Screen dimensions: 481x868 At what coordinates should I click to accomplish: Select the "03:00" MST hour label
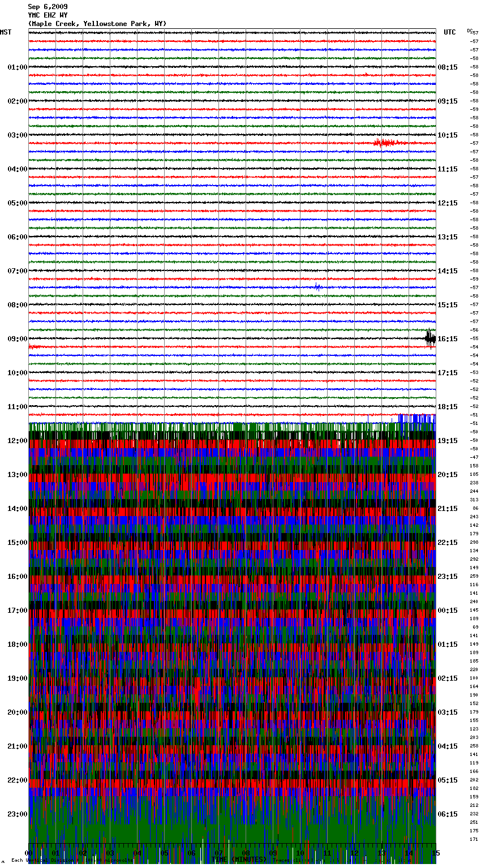[x=18, y=135]
